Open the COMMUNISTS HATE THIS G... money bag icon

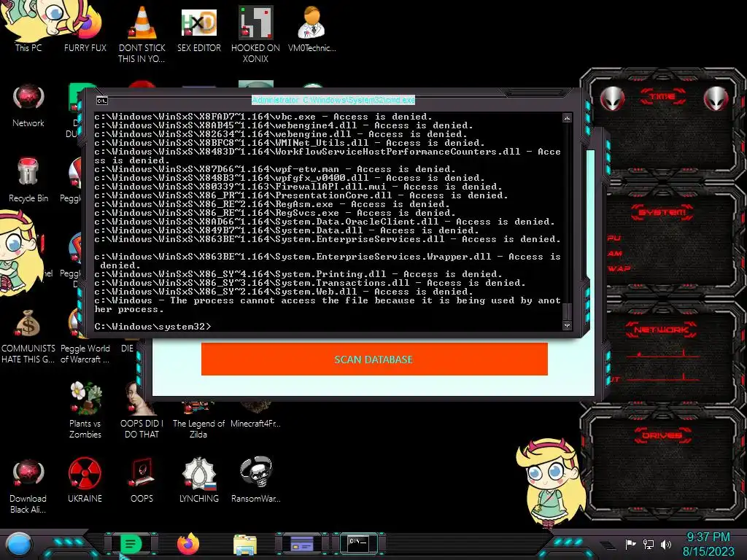28,336
